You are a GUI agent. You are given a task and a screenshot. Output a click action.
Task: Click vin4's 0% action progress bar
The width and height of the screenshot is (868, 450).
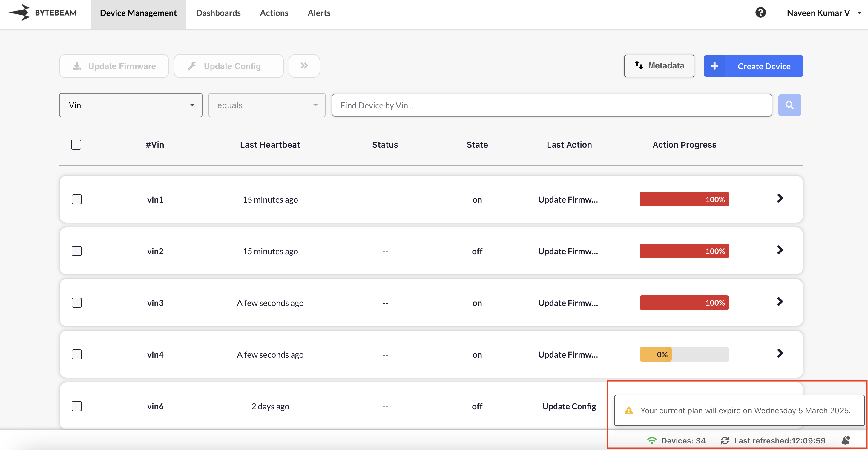pyautogui.click(x=684, y=354)
